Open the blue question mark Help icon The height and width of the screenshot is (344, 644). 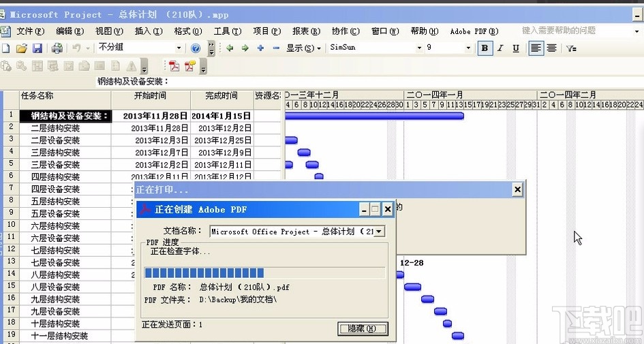click(196, 48)
